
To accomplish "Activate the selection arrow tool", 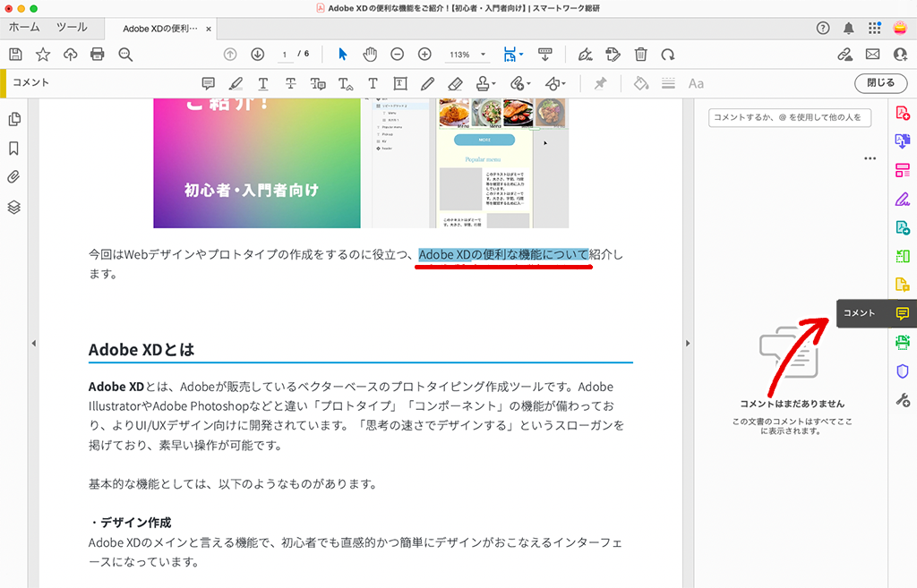I will click(x=343, y=55).
